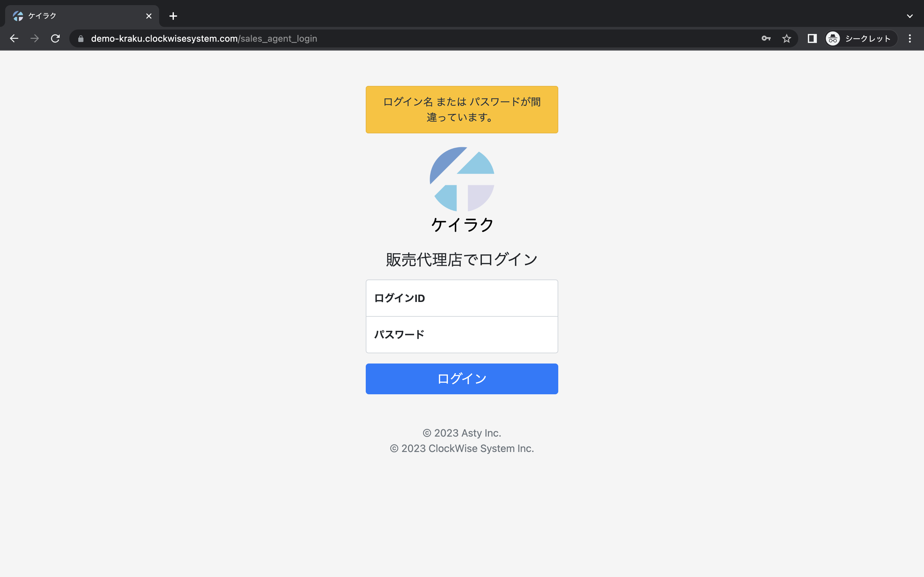Click the browser forward arrow
The image size is (924, 577).
[x=35, y=38]
